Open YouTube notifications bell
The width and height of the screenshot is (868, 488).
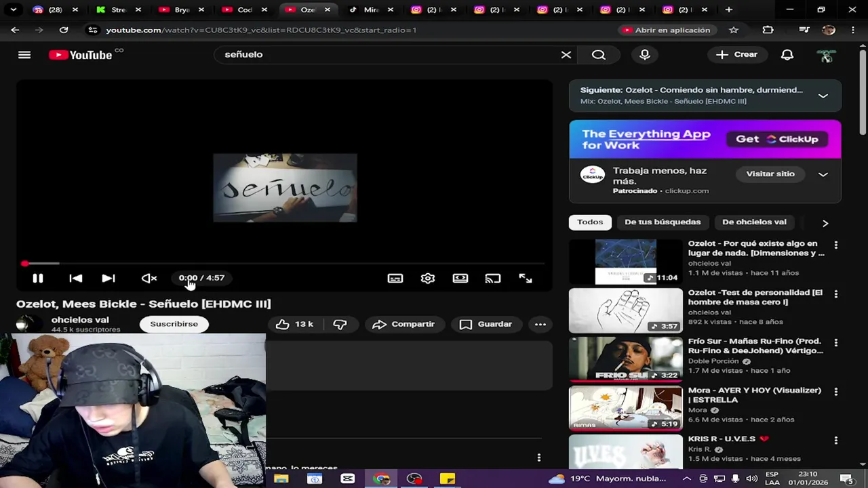click(787, 55)
